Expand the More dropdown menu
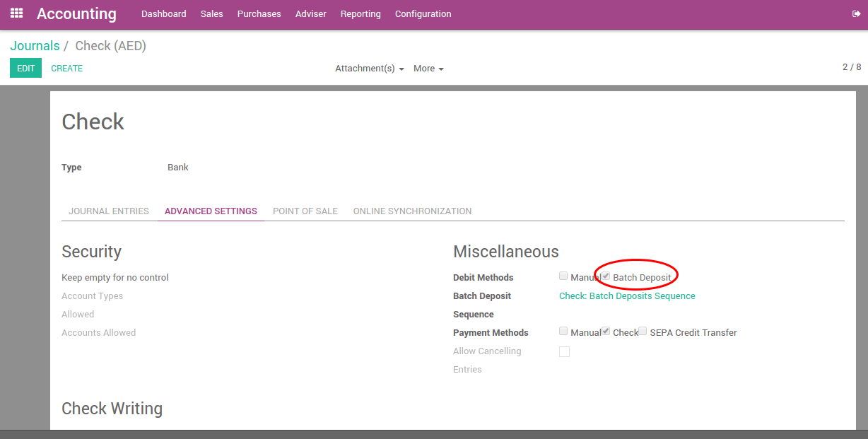 pos(428,69)
